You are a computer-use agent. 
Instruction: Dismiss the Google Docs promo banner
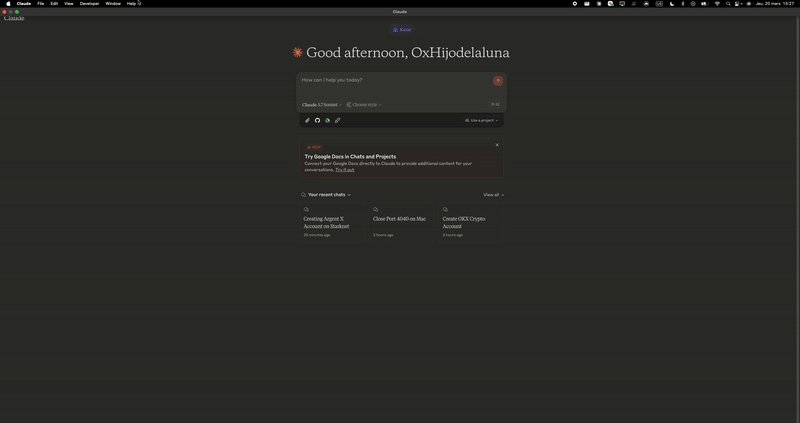click(x=496, y=145)
